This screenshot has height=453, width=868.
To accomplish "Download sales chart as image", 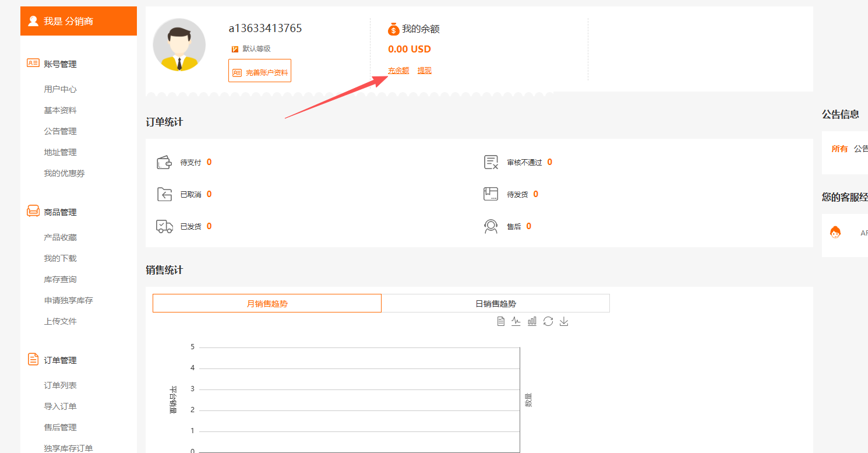I will [563, 321].
